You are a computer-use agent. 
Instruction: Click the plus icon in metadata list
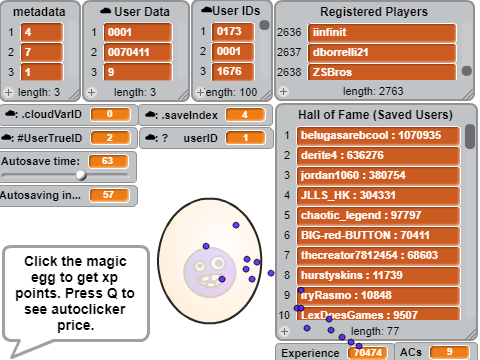pos(8,92)
